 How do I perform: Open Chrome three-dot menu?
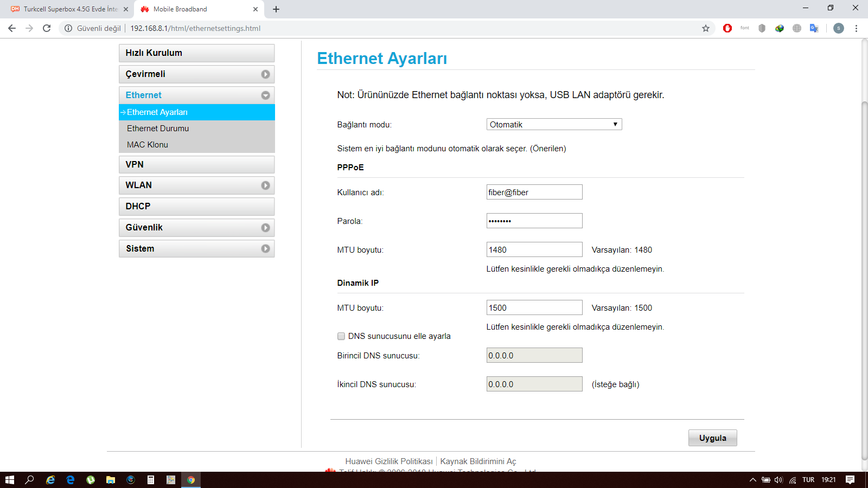(857, 28)
